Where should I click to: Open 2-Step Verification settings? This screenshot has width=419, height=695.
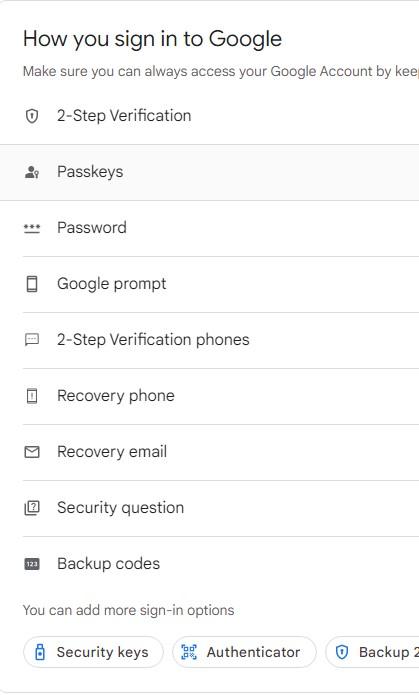pos(221,116)
